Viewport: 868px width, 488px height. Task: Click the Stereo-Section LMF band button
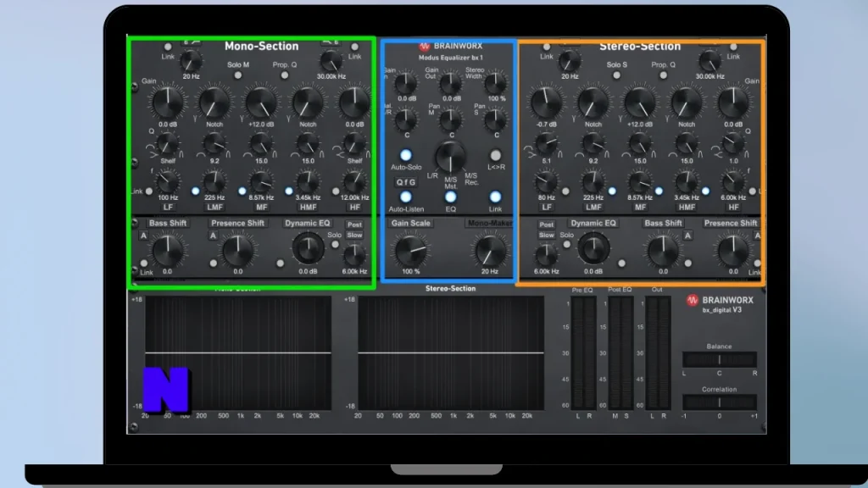coord(593,208)
